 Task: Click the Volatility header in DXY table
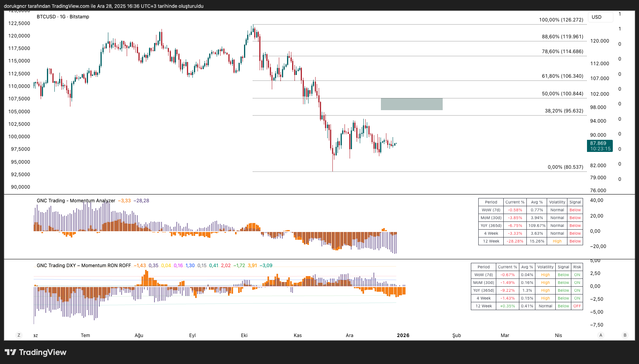click(545, 267)
